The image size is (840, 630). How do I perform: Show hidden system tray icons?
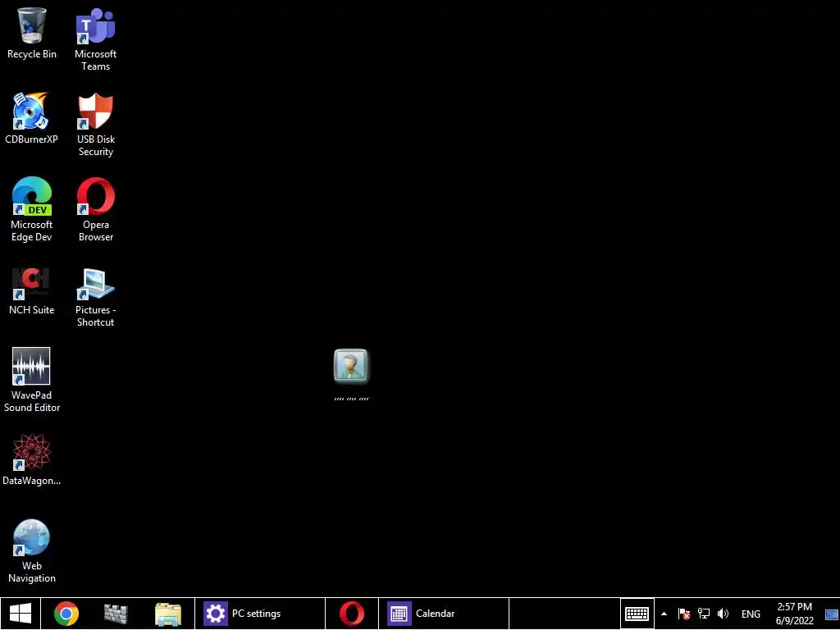click(664, 614)
